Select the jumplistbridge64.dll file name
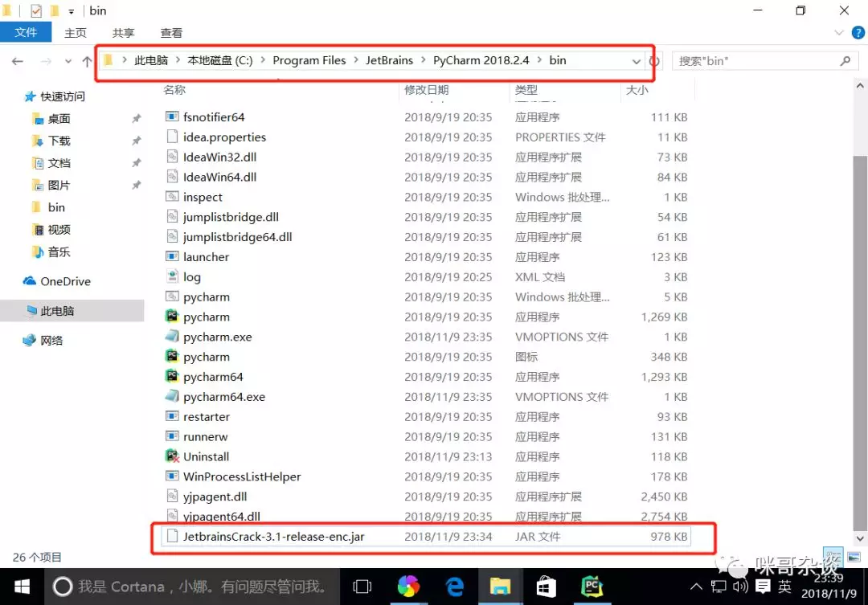The image size is (868, 605). point(237,237)
